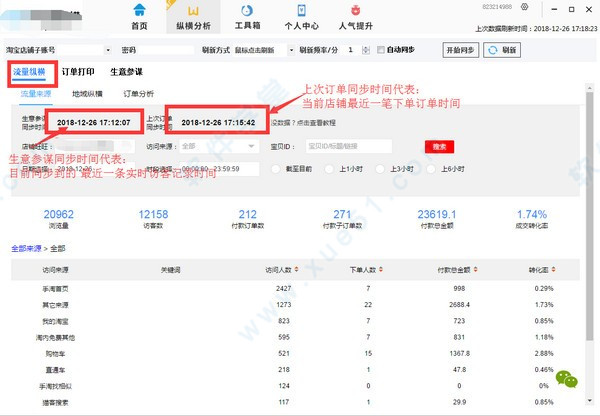600x416 pixels.
Task: Click the 2688.4 payment amount cell
Action: (x=460, y=305)
